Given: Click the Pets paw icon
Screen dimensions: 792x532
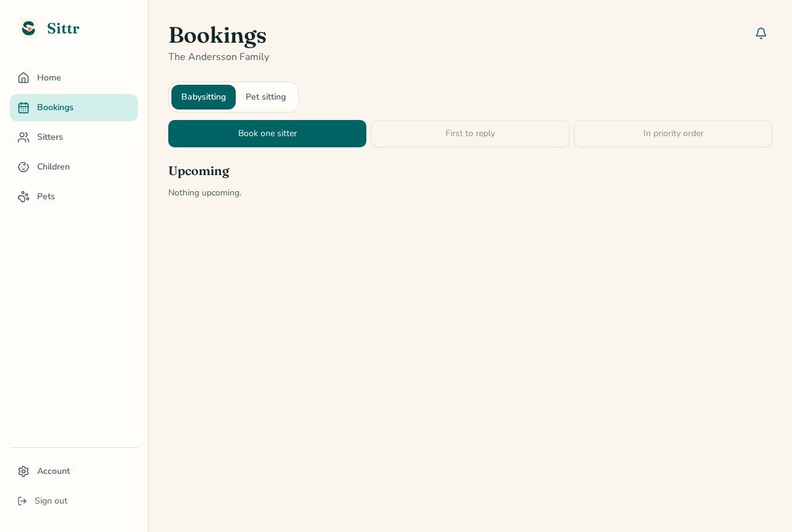Looking at the screenshot, I should point(24,197).
